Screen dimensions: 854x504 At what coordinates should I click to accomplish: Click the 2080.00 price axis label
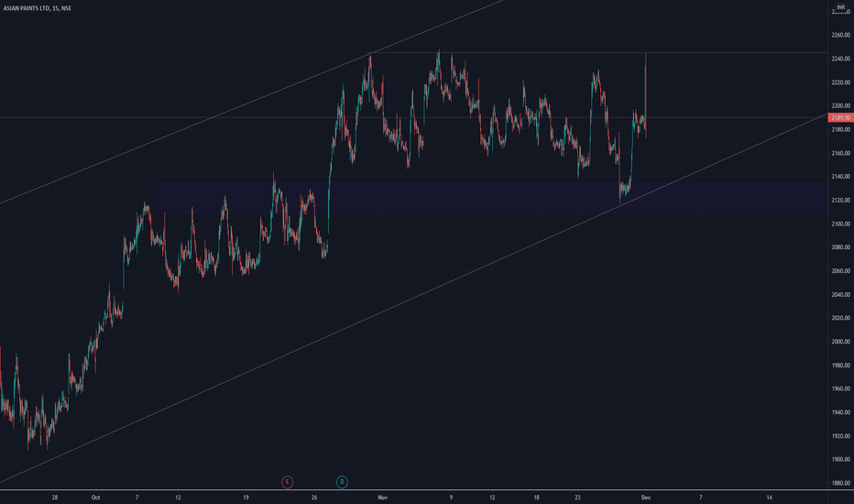tap(841, 247)
